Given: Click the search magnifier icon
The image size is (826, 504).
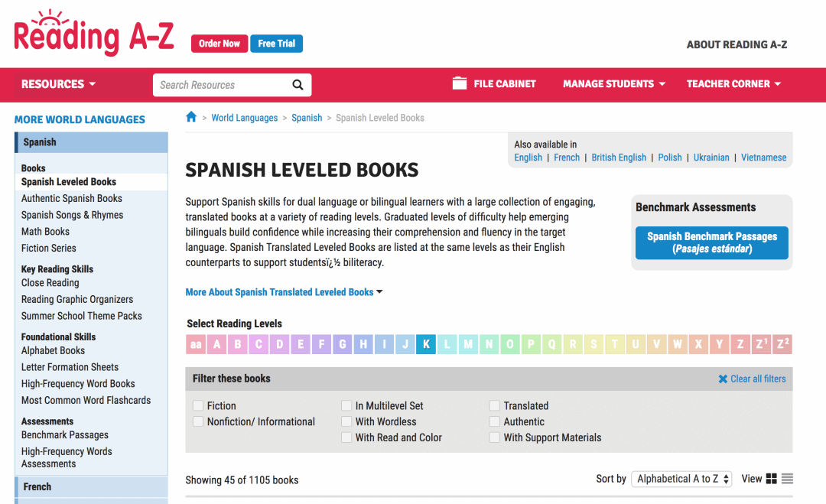Looking at the screenshot, I should point(298,85).
